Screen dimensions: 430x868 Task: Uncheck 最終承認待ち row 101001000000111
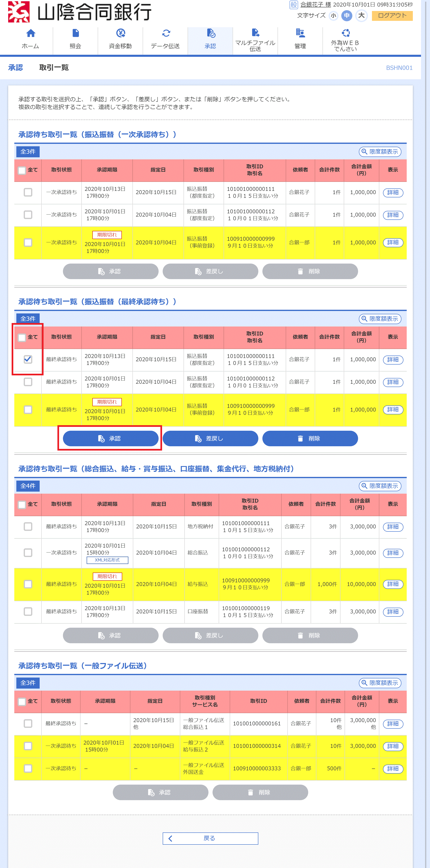pos(28,360)
